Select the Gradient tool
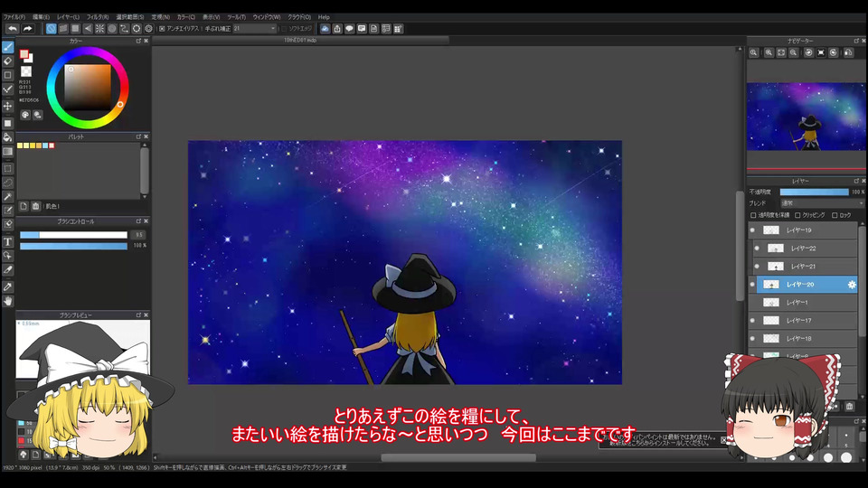Viewport: 868px width, 488px height. (8, 151)
